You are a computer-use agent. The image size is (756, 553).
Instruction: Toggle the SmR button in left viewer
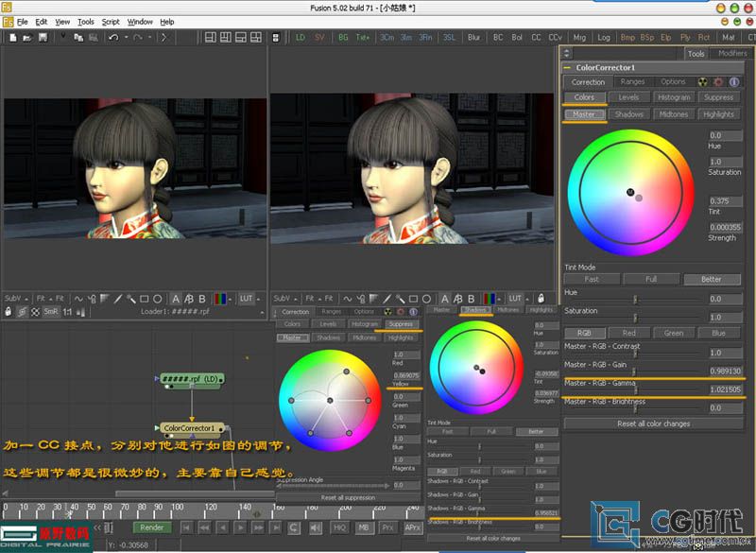click(x=51, y=312)
